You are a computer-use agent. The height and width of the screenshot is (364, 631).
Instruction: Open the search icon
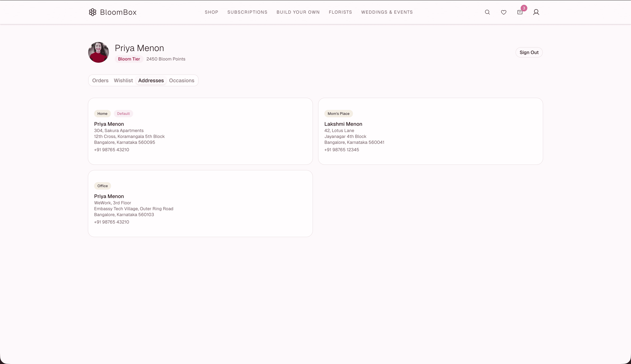[487, 12]
